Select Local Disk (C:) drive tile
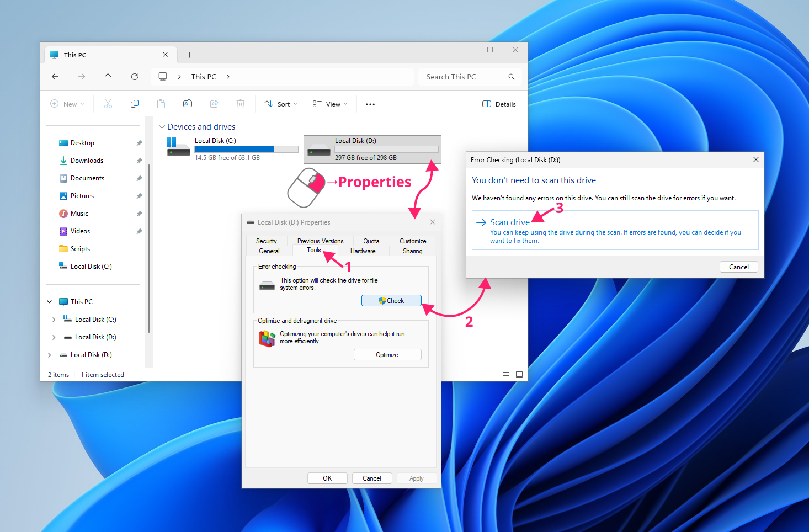 click(x=232, y=149)
